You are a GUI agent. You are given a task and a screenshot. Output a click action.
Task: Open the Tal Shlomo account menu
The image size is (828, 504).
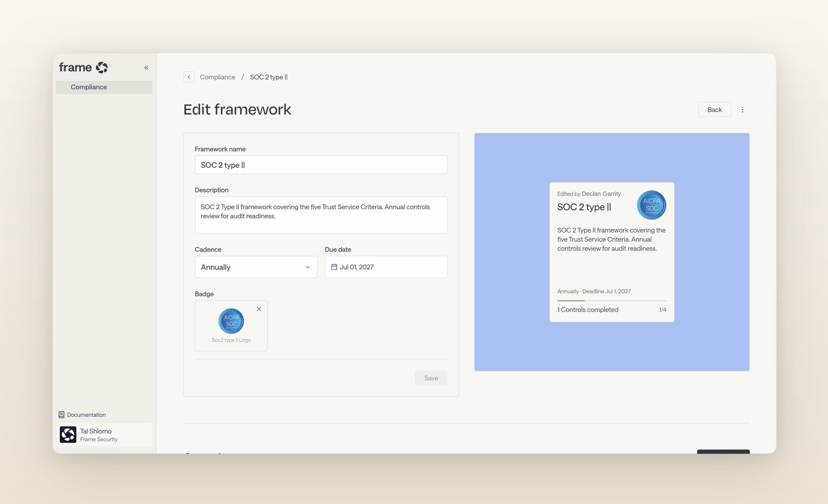click(104, 435)
